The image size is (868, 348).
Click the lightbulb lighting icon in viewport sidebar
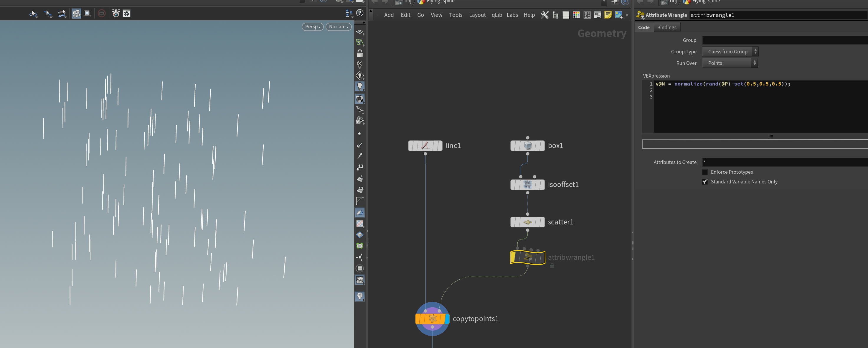coord(359,86)
